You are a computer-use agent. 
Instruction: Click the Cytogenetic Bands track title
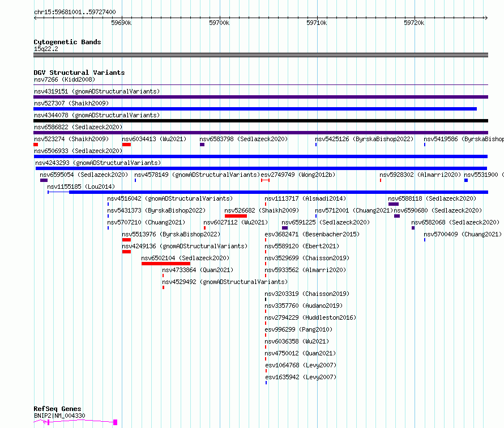[67, 42]
